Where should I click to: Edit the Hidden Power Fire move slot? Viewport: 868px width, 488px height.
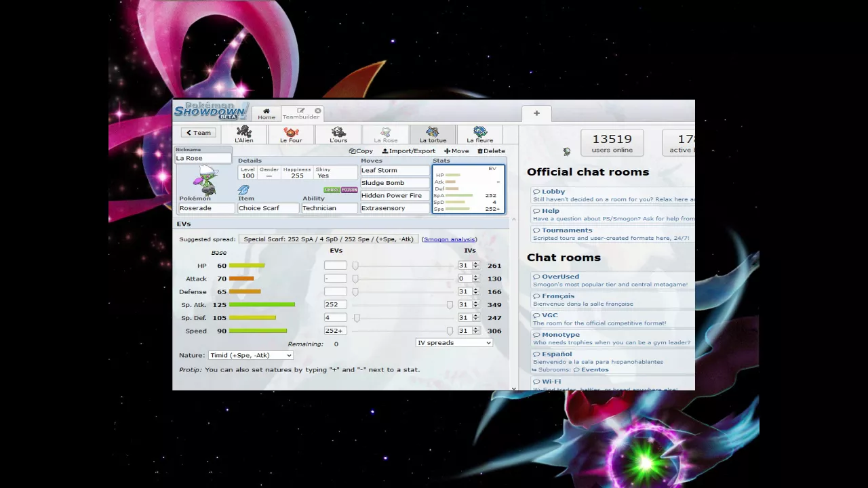(x=395, y=195)
